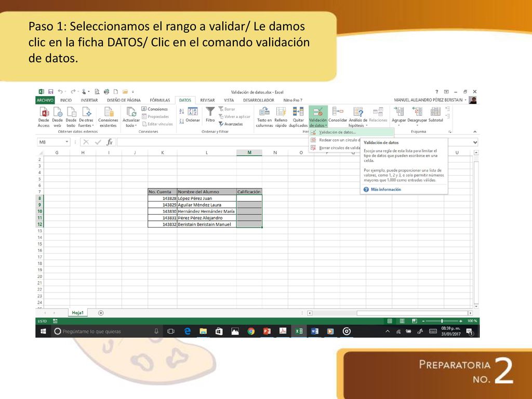Open Microsoft Edge from the taskbar
Viewport: 532px width, 399px height.
(x=187, y=331)
